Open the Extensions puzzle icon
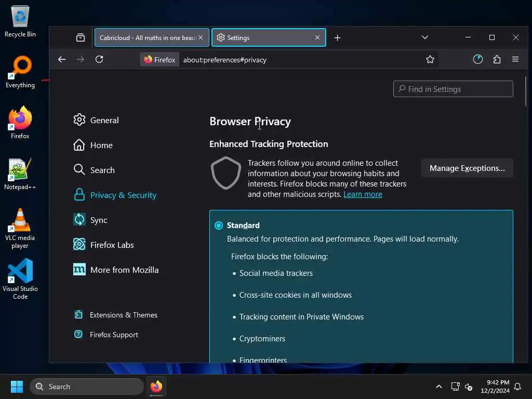The width and height of the screenshot is (532, 399). [497, 60]
